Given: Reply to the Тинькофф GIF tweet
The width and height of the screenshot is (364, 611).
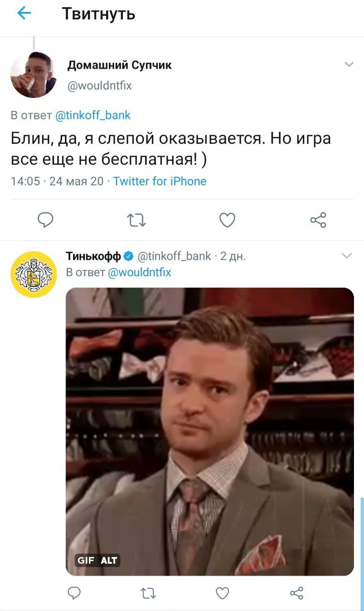Looking at the screenshot, I should point(74,593).
